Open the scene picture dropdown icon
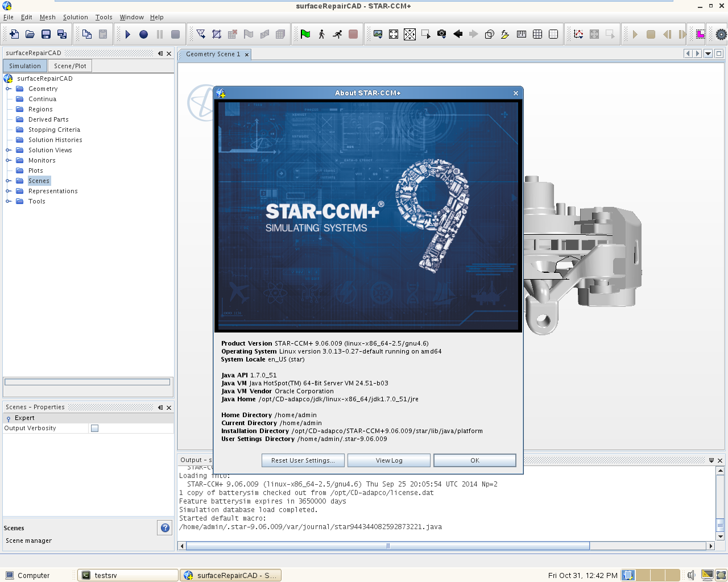 pos(378,34)
